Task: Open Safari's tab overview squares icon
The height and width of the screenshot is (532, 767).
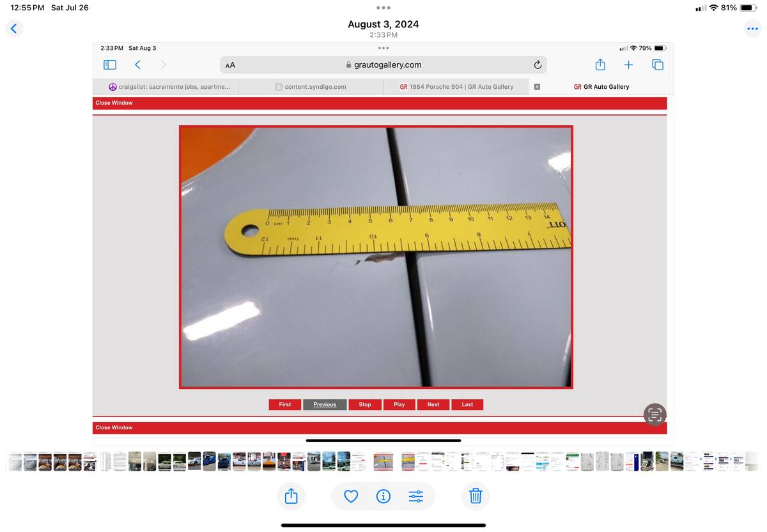Action: (x=658, y=65)
